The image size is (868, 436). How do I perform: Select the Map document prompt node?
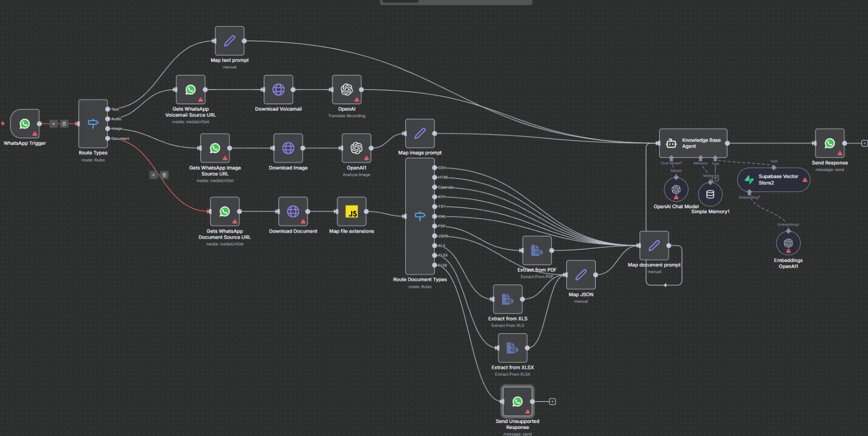coord(654,246)
